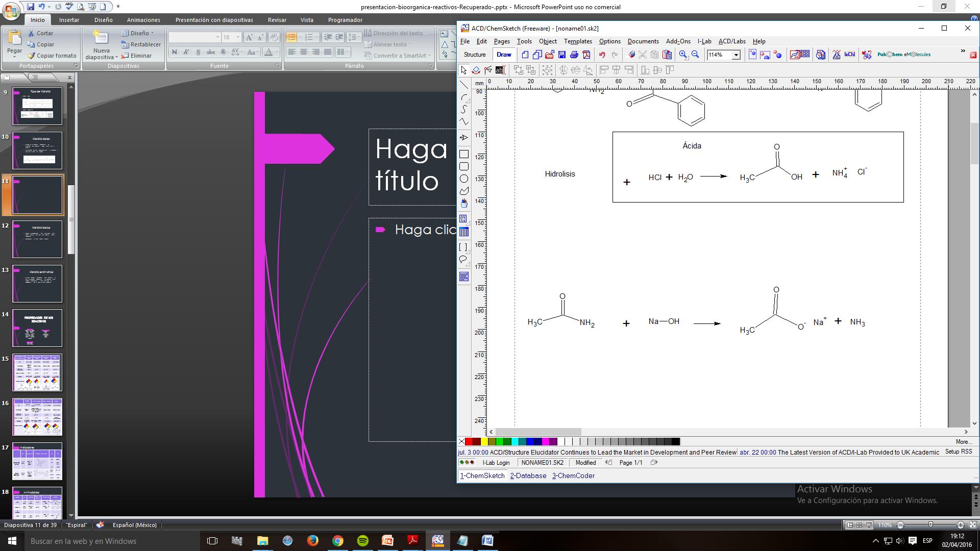
Task: Select the ellipse drawing tool
Action: pos(463,179)
